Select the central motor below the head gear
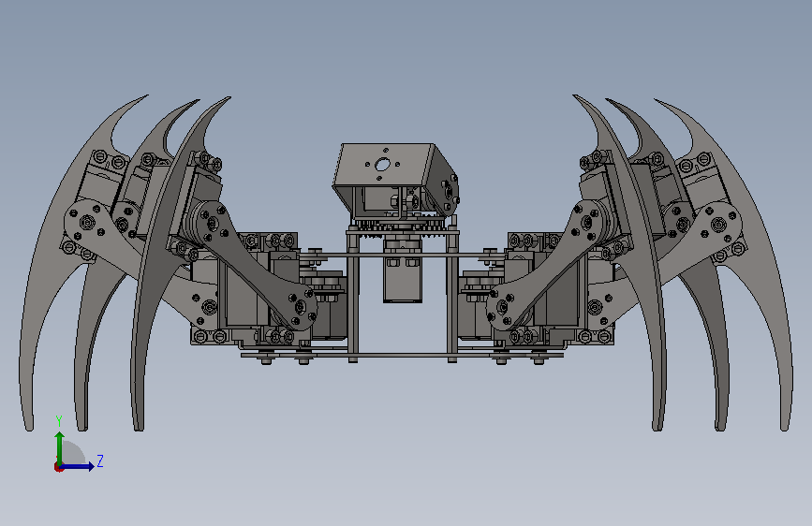The width and height of the screenshot is (812, 526). (403, 277)
